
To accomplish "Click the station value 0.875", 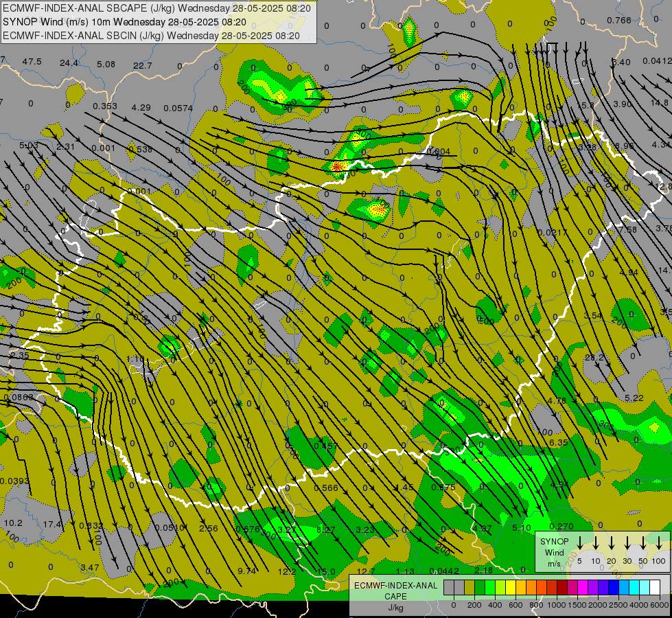I will 443,487.
